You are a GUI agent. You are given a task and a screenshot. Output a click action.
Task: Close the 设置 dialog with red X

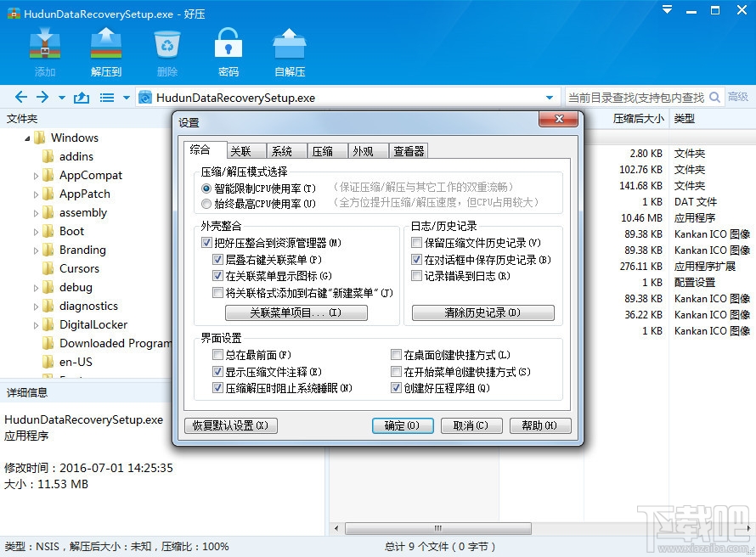(x=558, y=119)
